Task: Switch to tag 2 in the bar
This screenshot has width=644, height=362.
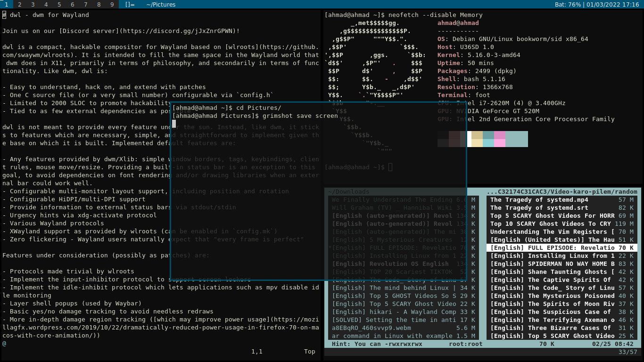Action: (x=20, y=4)
